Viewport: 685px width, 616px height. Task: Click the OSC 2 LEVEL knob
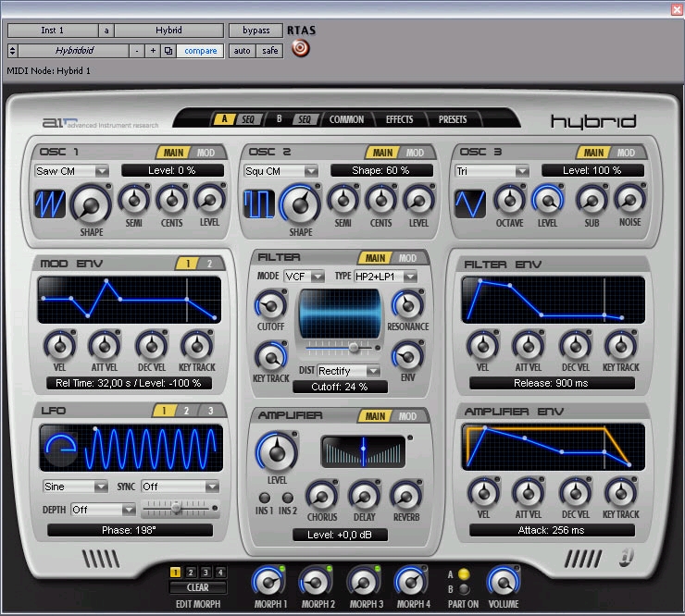[x=418, y=200]
